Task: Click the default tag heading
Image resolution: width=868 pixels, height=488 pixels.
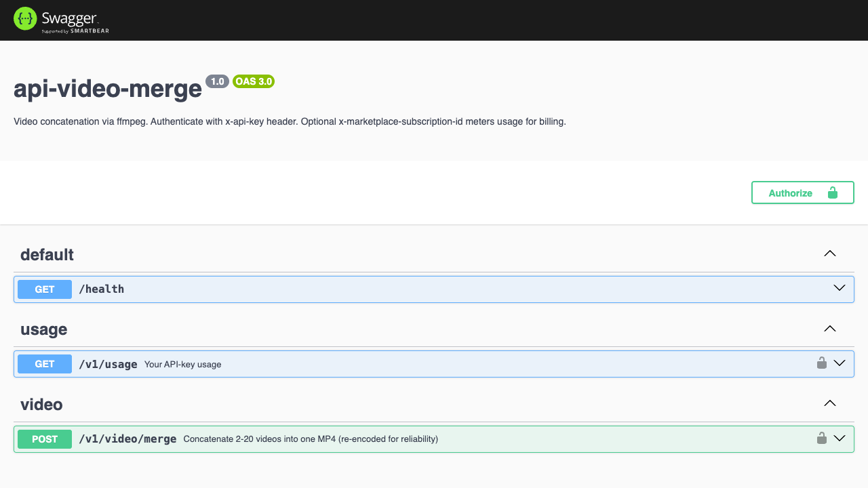Action: [x=47, y=255]
